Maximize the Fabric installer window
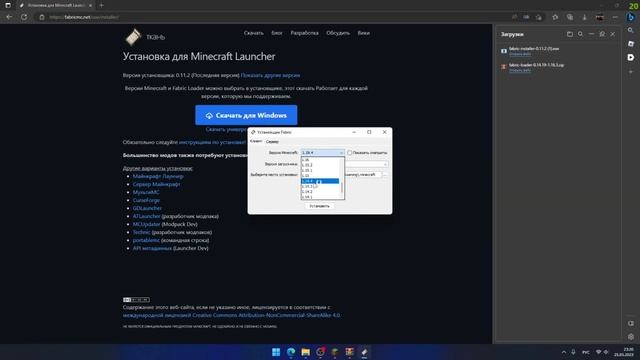The height and width of the screenshot is (360, 640). (x=369, y=132)
